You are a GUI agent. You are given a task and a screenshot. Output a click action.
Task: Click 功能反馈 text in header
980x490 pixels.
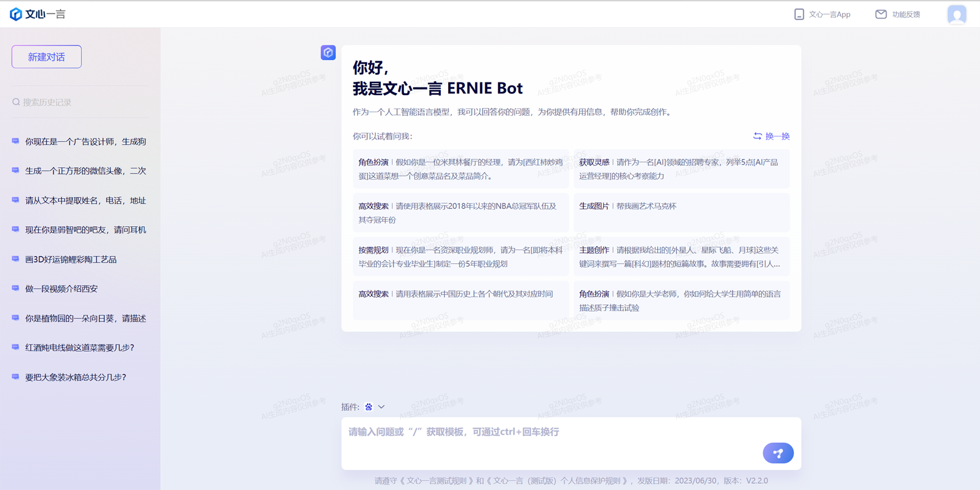tap(906, 14)
